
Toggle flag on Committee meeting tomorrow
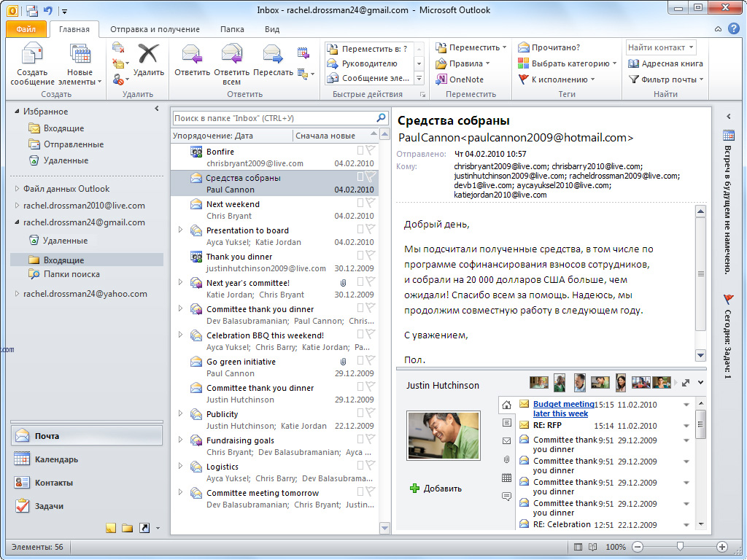coord(370,491)
